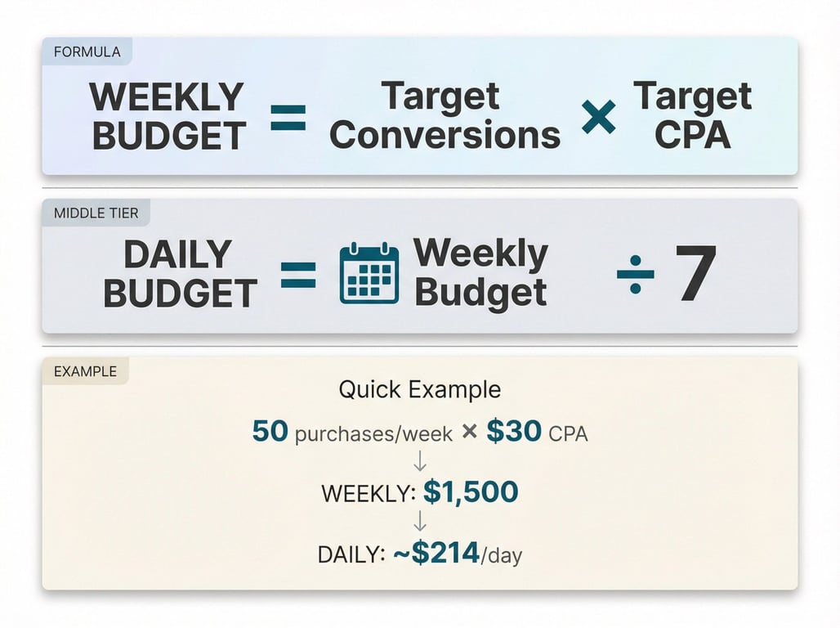
Task: Select the EXAMPLE label tab
Action: pyautogui.click(x=85, y=371)
